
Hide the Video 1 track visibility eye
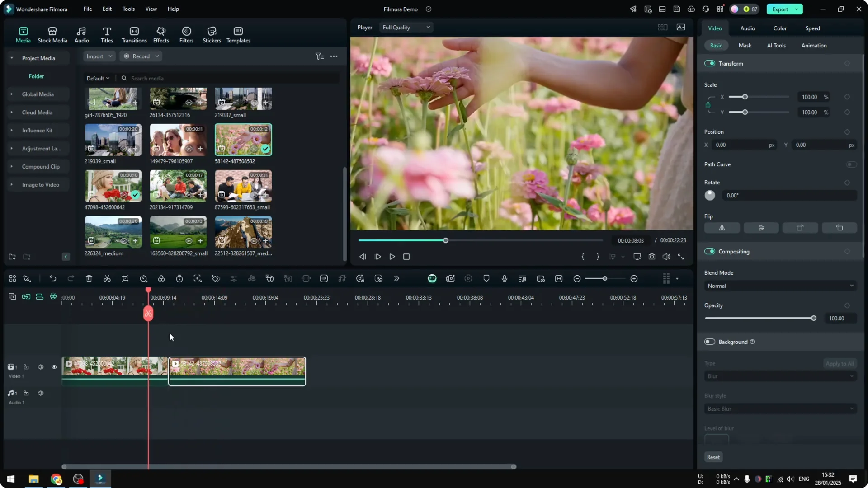coord(54,366)
